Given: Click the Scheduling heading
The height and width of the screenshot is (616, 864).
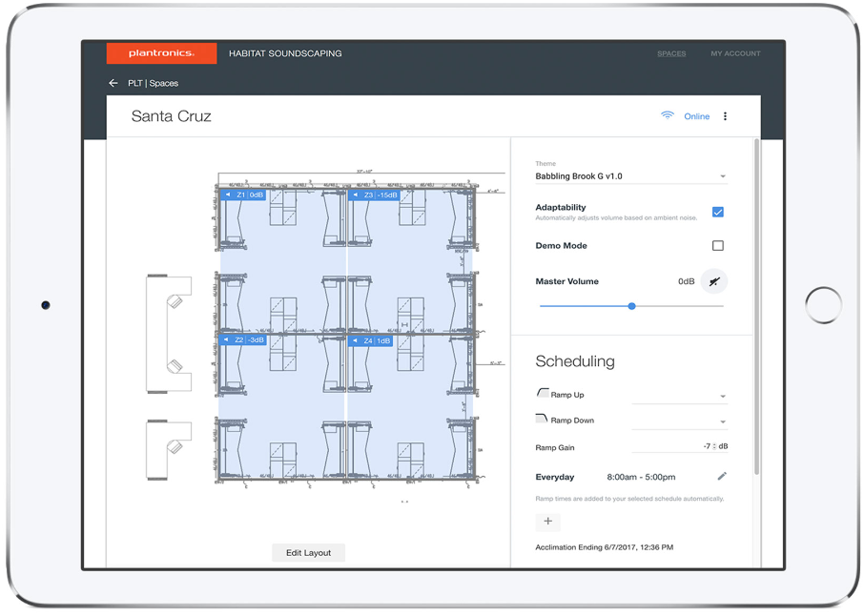Looking at the screenshot, I should pyautogui.click(x=575, y=361).
